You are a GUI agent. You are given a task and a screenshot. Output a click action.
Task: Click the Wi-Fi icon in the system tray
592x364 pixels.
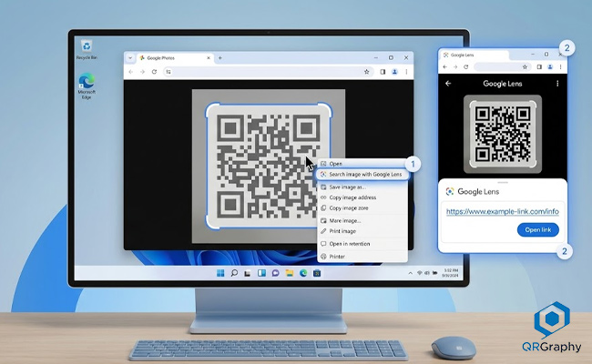point(420,273)
